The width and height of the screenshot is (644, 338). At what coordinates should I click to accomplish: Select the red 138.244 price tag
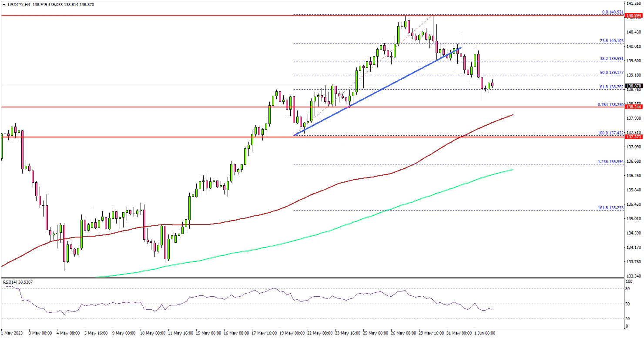(633, 107)
